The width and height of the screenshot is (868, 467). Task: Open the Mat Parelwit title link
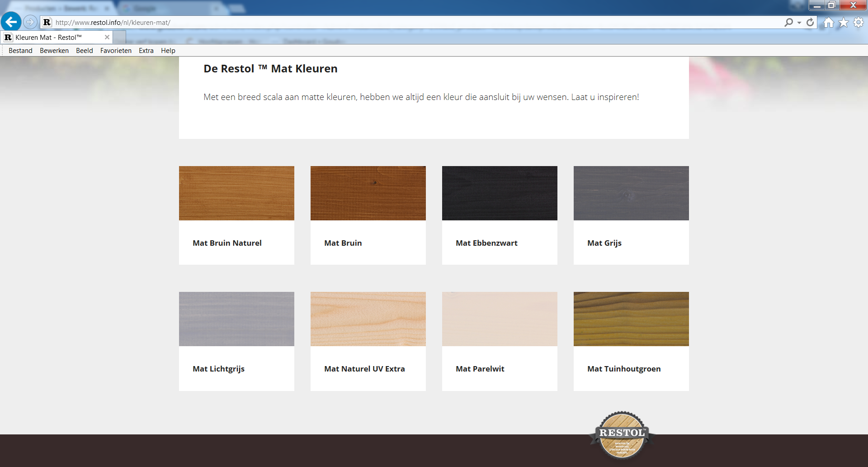coord(480,369)
